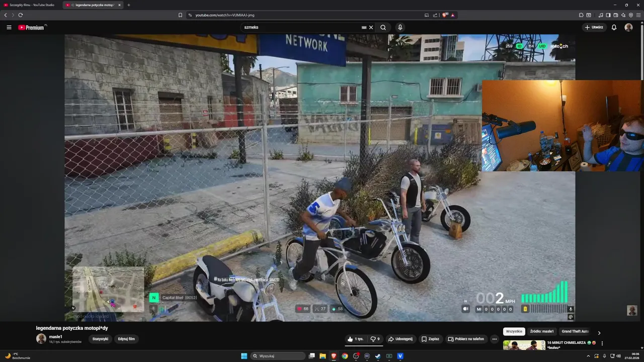Share this page from address bar
Image resolution: width=644 pixels, height=362 pixels.
[x=435, y=15]
